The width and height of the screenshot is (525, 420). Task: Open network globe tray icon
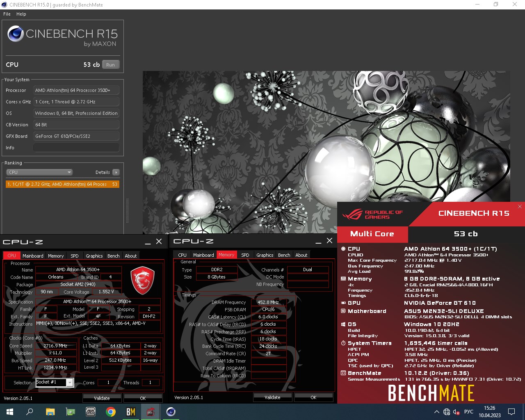(447, 412)
